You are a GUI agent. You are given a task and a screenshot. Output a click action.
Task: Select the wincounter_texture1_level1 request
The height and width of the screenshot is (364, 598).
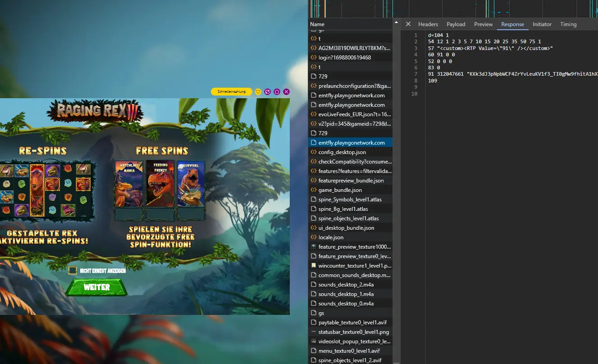351,265
